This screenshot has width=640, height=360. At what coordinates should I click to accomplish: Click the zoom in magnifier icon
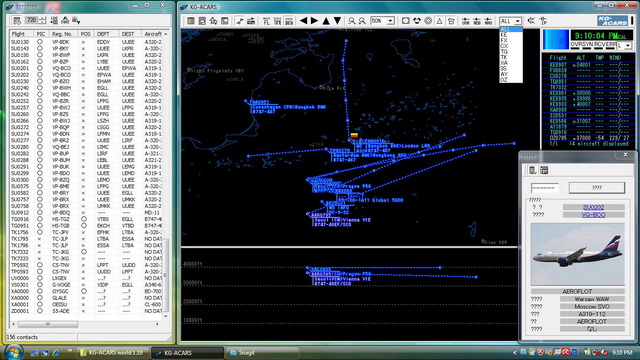pyautogui.click(x=351, y=21)
